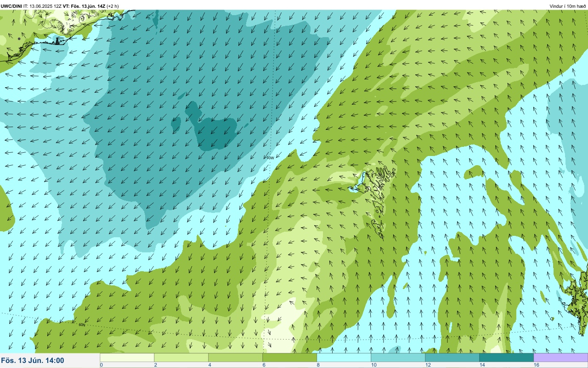
Task: Select the pale cyan 8–10 legend swatch
Action: pyautogui.click(x=344, y=357)
